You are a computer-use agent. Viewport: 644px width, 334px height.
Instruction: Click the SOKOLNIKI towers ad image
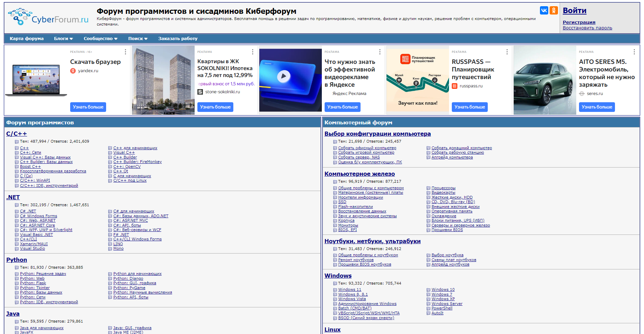pos(163,80)
